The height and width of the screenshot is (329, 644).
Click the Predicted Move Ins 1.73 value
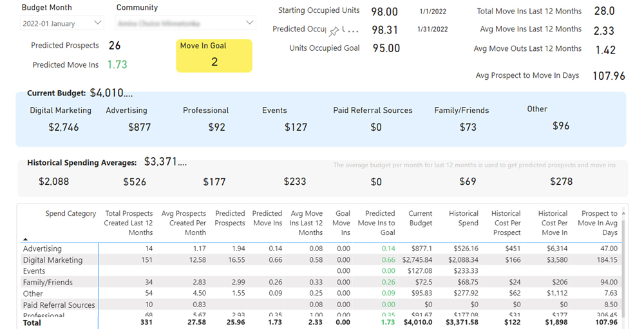coord(117,64)
